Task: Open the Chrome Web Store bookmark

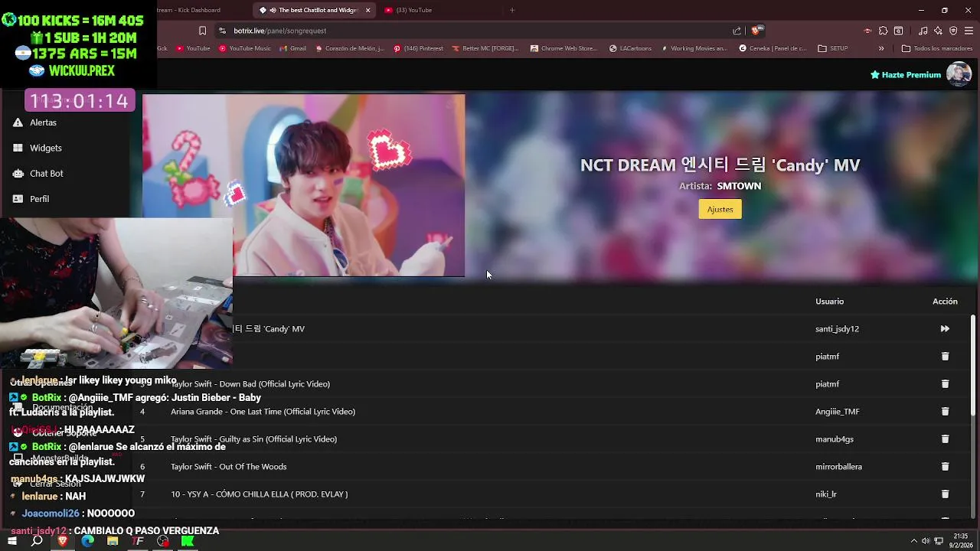Action: coord(563,48)
